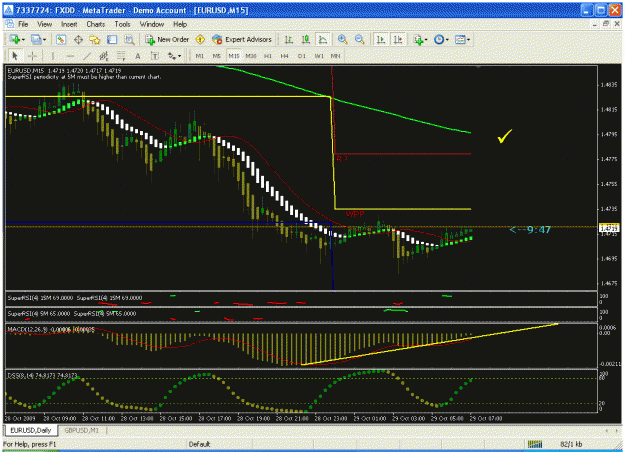
Task: Open the Navigator folder-star icon
Action: tap(95, 39)
